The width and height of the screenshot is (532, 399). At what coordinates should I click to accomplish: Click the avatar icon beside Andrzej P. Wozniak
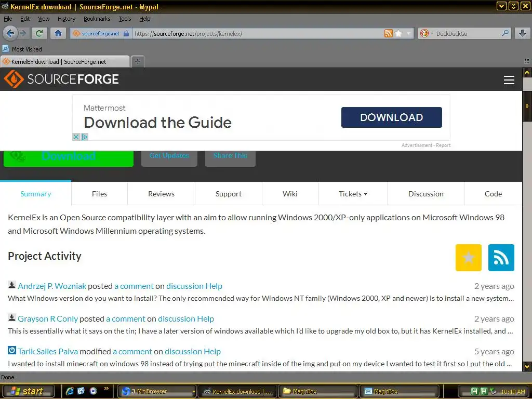12,285
